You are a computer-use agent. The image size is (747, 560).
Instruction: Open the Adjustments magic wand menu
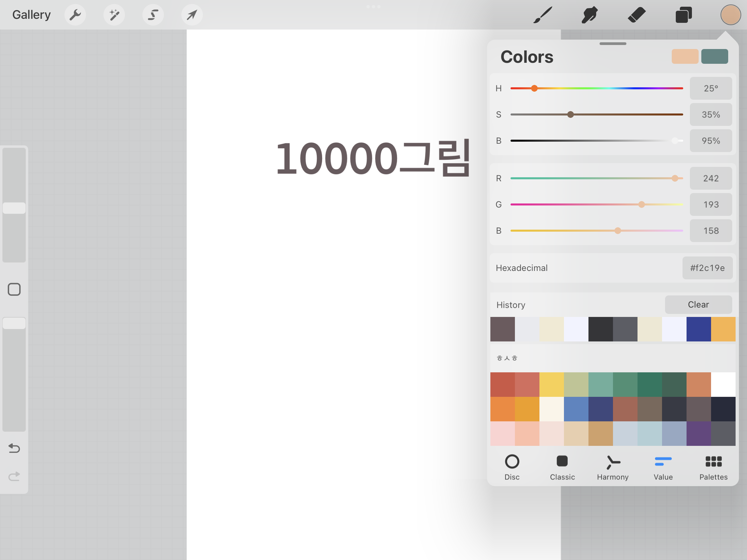pyautogui.click(x=114, y=15)
